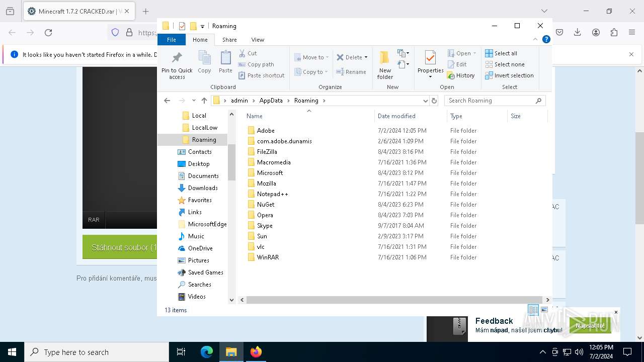Navigate back in File Explorer
This screenshot has height=362, width=644.
(x=167, y=101)
